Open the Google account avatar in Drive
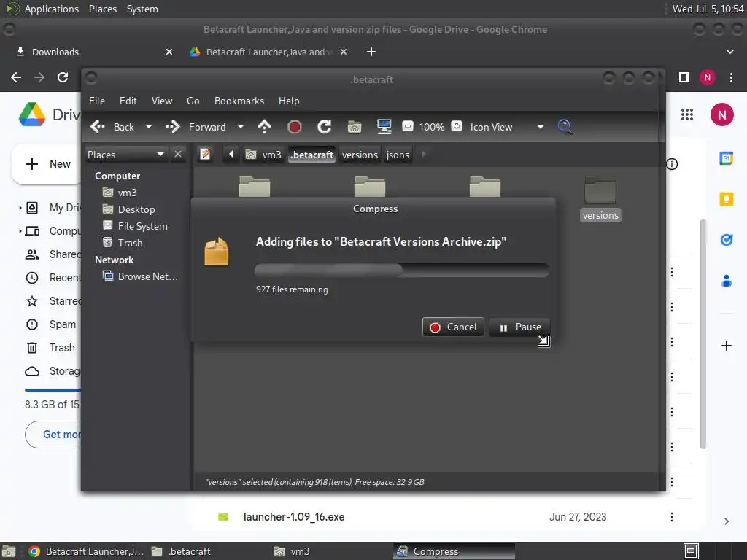The height and width of the screenshot is (560, 747). pyautogui.click(x=721, y=114)
